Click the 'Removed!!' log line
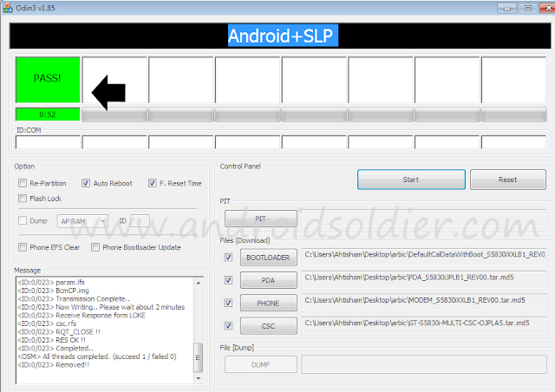The height and width of the screenshot is (392, 555). [54, 365]
